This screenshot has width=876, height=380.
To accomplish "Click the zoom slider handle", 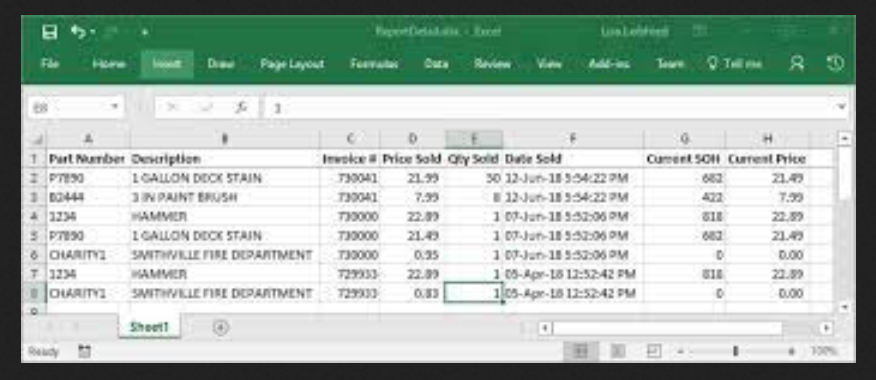I will (x=736, y=351).
